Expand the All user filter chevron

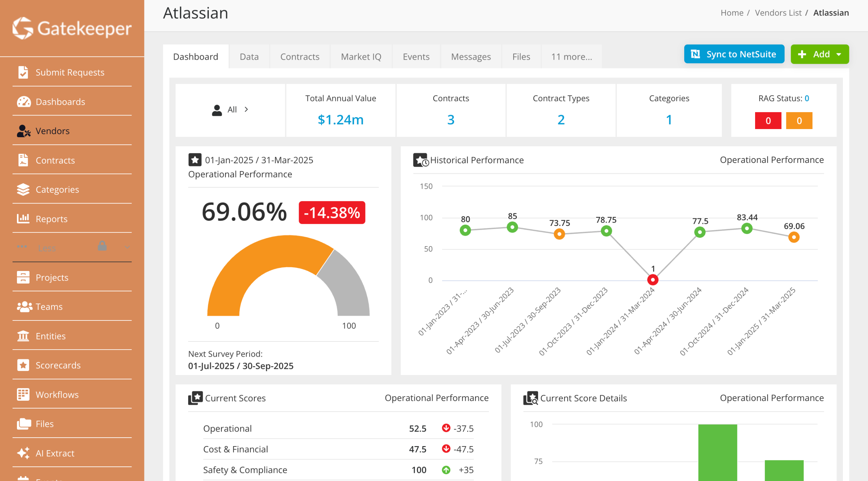[x=246, y=109]
